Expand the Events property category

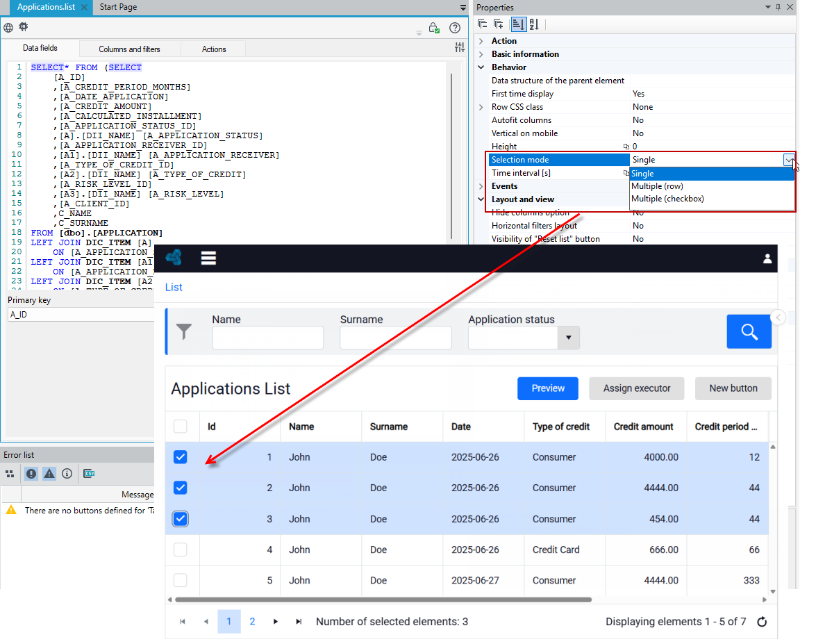coord(481,186)
